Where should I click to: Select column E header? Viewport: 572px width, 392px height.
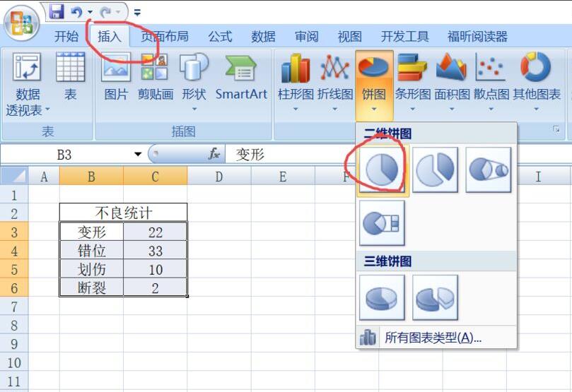[283, 177]
